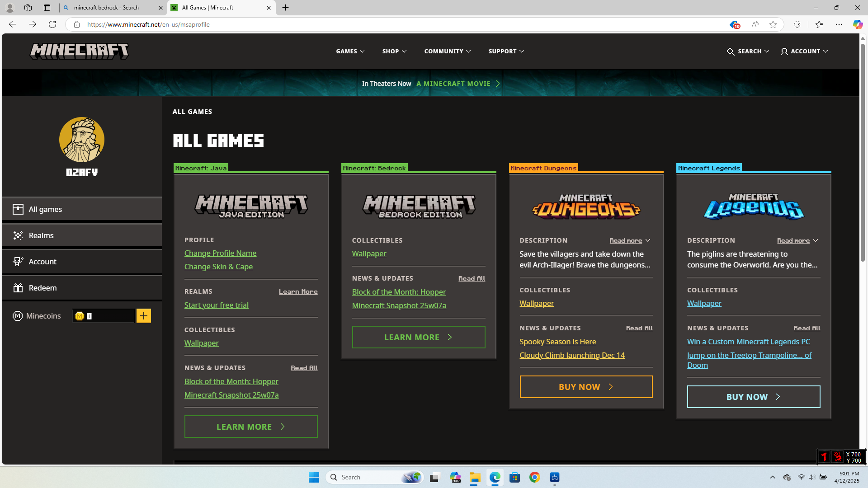The width and height of the screenshot is (868, 488).
Task: Open the Favorites hub icon
Action: coord(819,24)
